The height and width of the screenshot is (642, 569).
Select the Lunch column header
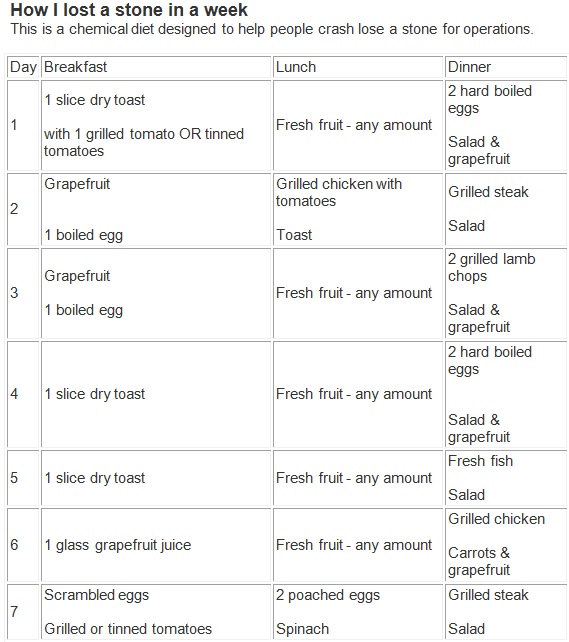point(358,67)
